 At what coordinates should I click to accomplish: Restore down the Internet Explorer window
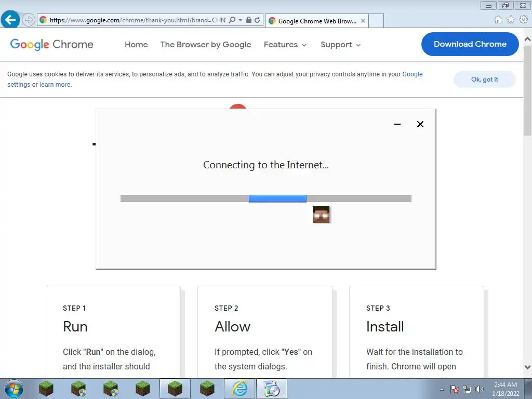(506, 6)
